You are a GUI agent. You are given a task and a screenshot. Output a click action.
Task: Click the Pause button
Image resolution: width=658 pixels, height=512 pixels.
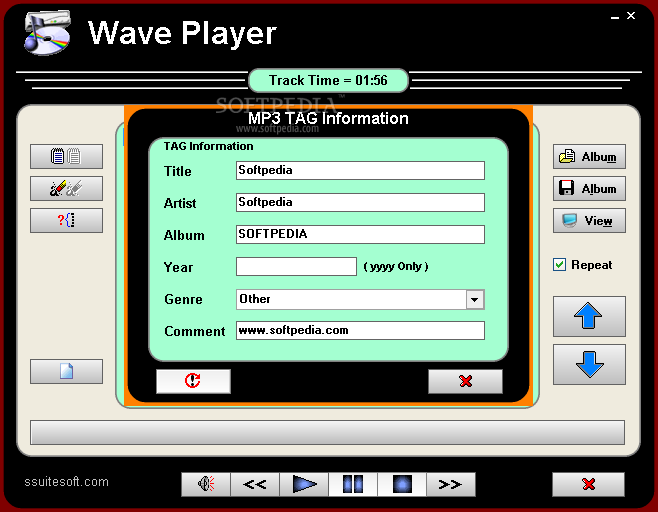[x=353, y=484]
